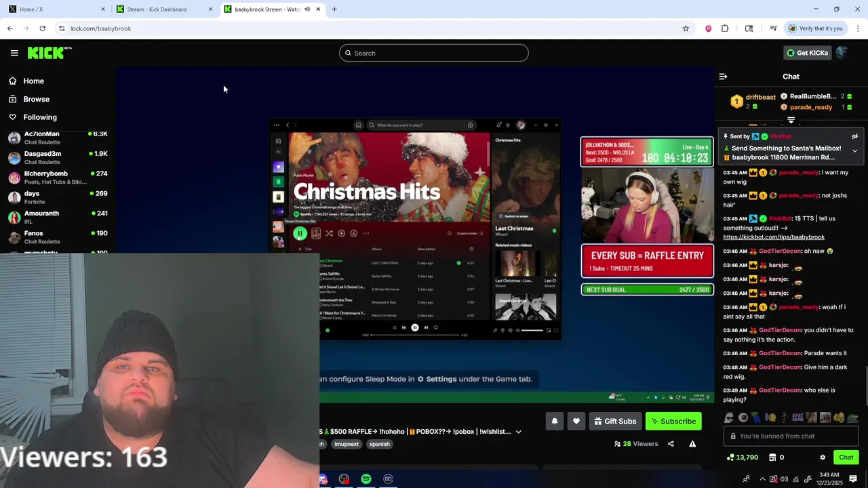Click the KICK logo

point(50,53)
